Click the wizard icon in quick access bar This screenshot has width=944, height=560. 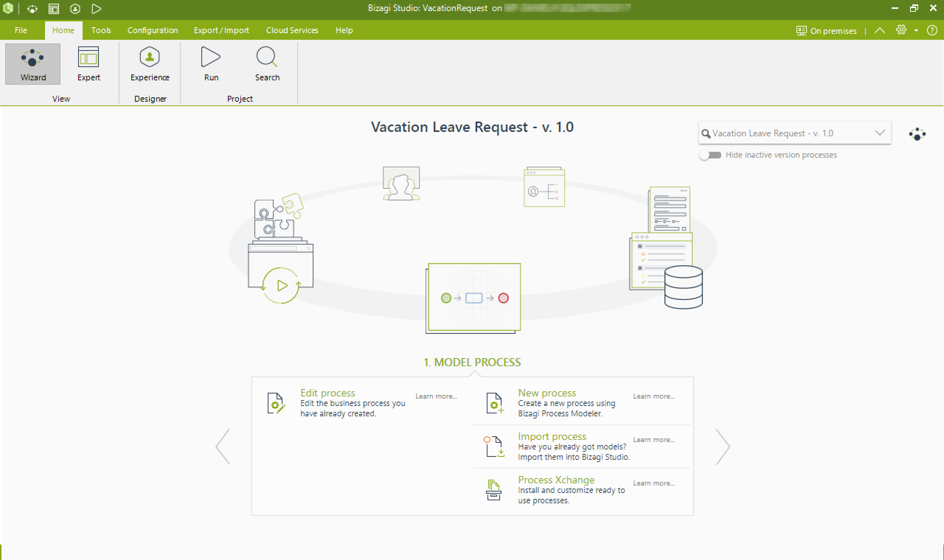pos(32,9)
